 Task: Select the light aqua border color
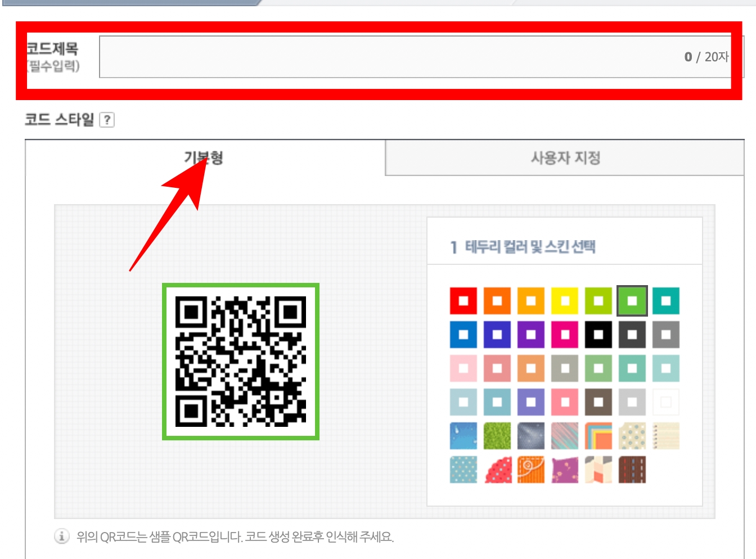pyautogui.click(x=666, y=368)
